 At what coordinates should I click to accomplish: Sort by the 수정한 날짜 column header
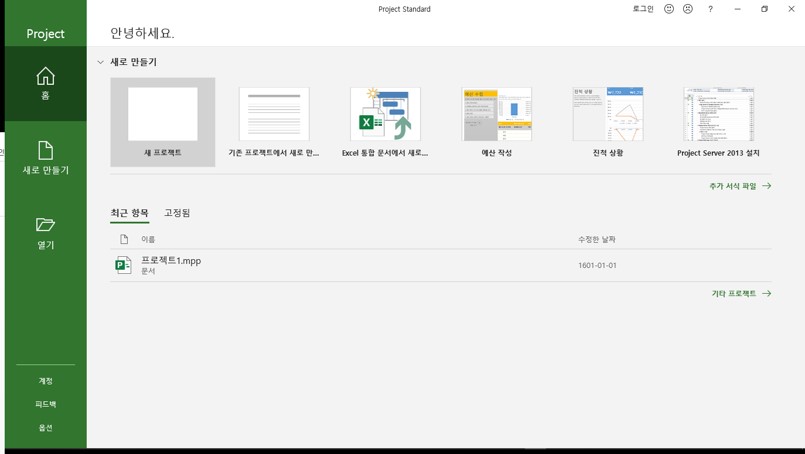(597, 239)
